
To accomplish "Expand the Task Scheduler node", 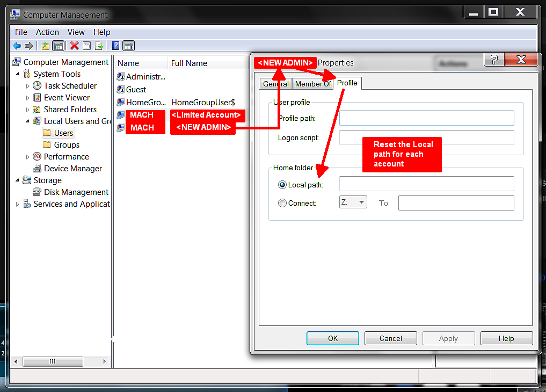I will (x=27, y=86).
